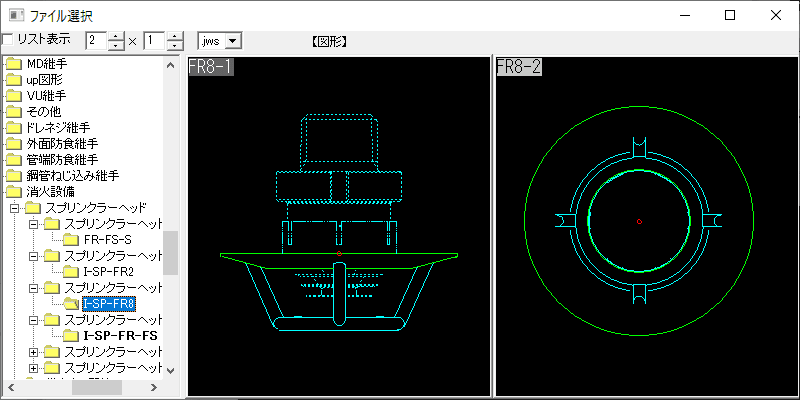Select the 鋼管ねじ込み継手 folder icon
800x400 pixels.
[12, 175]
